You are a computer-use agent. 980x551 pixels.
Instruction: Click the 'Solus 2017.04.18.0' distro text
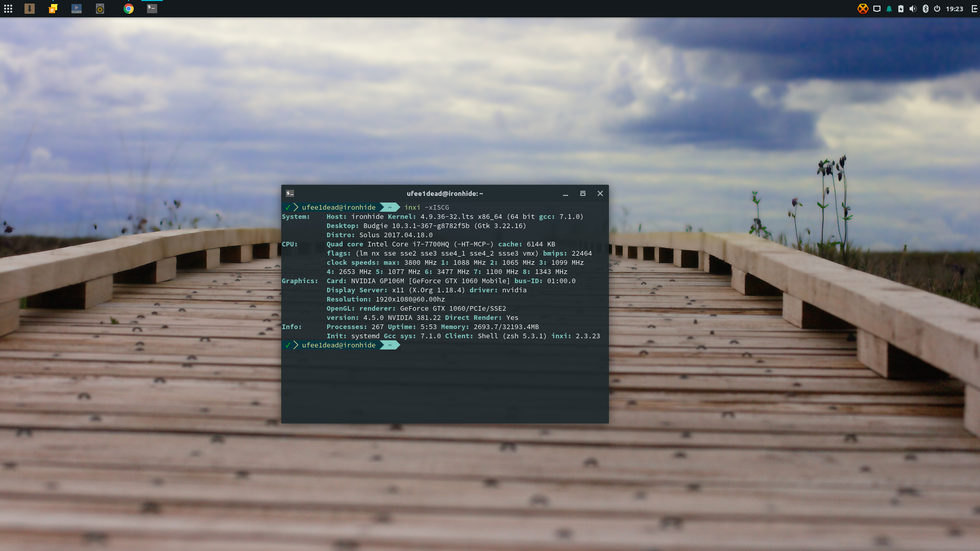click(396, 235)
